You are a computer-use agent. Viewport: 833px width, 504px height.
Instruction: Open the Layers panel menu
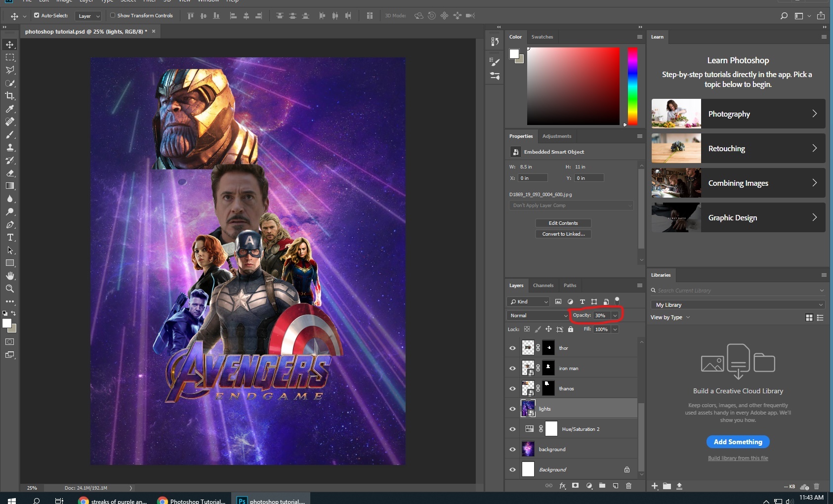tap(639, 285)
